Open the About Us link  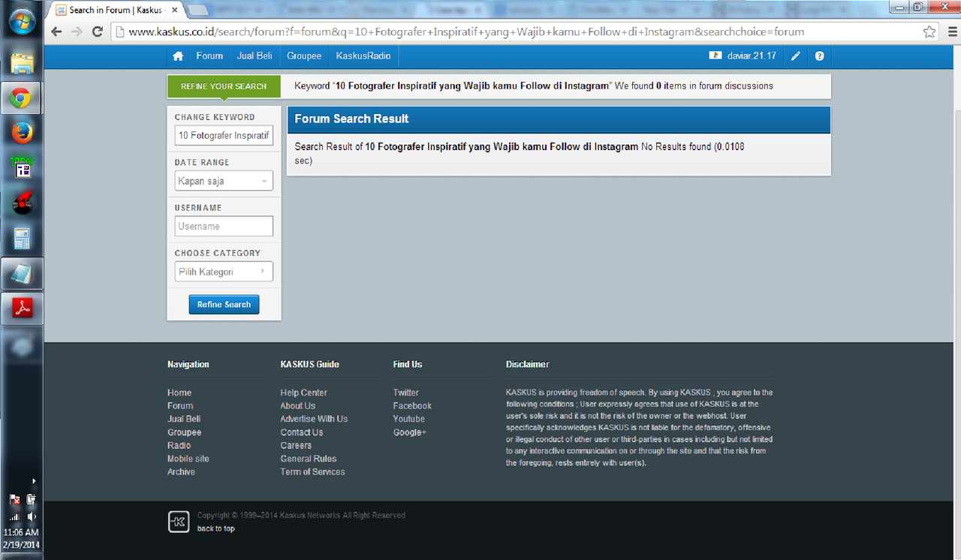[x=298, y=406]
